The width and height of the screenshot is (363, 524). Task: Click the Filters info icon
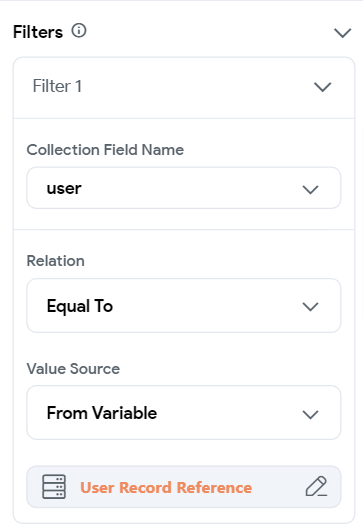point(79,31)
